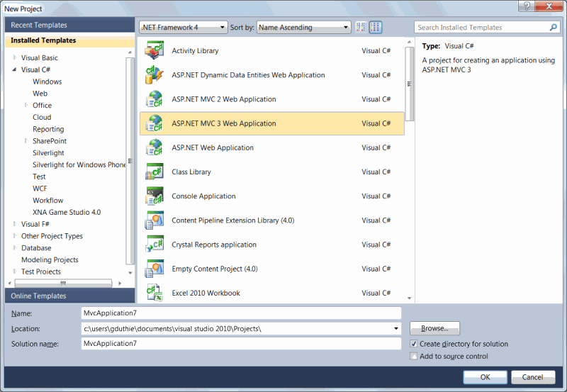The height and width of the screenshot is (392, 567).
Task: Expand the Test Projects tree node
Action: (x=15, y=271)
